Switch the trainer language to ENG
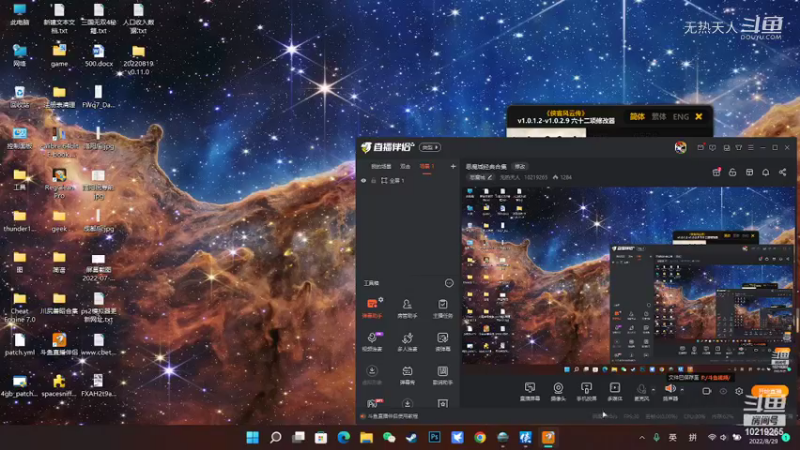Screen dimensions: 800x450 point(681,116)
